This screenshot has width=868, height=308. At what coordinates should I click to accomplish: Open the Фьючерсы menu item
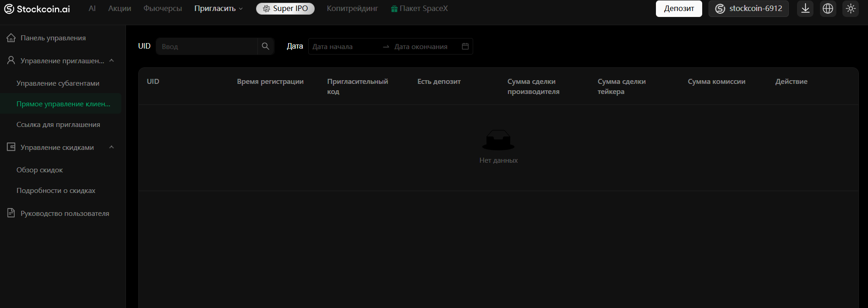[x=163, y=8]
